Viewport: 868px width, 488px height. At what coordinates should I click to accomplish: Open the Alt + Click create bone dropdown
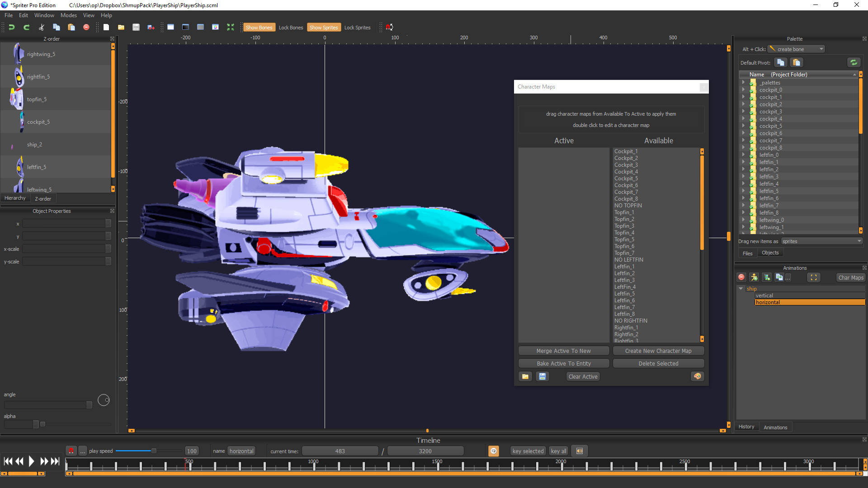pyautogui.click(x=796, y=49)
